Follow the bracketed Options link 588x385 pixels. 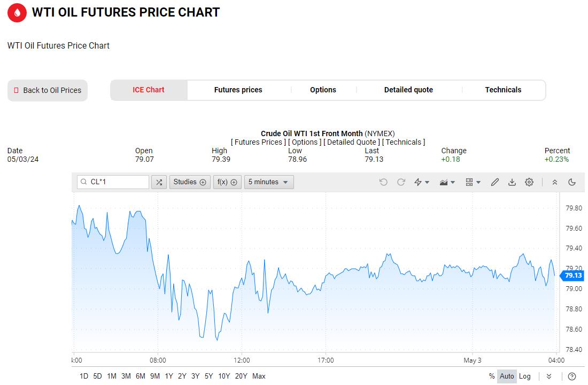point(305,143)
